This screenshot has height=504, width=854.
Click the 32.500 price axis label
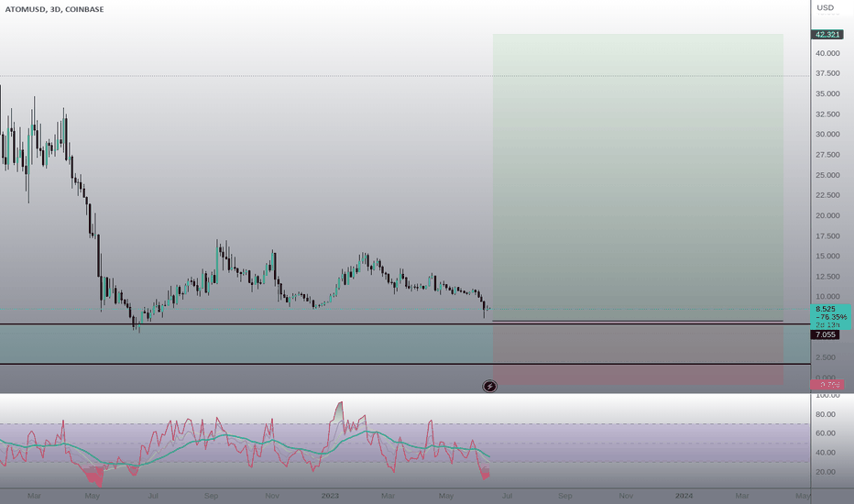pos(827,114)
